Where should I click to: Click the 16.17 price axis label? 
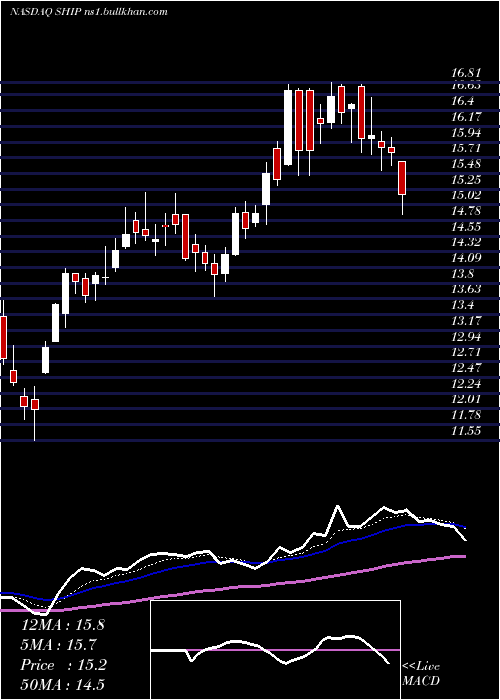pos(466,117)
